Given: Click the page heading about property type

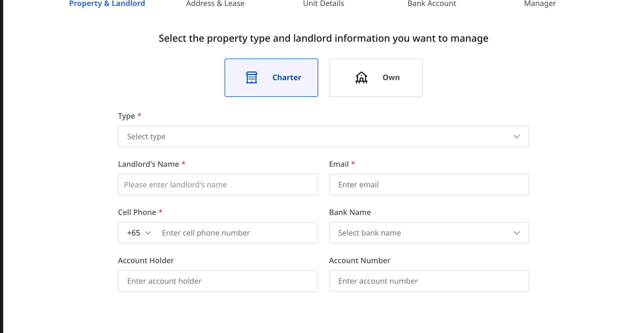Looking at the screenshot, I should click(x=323, y=38).
